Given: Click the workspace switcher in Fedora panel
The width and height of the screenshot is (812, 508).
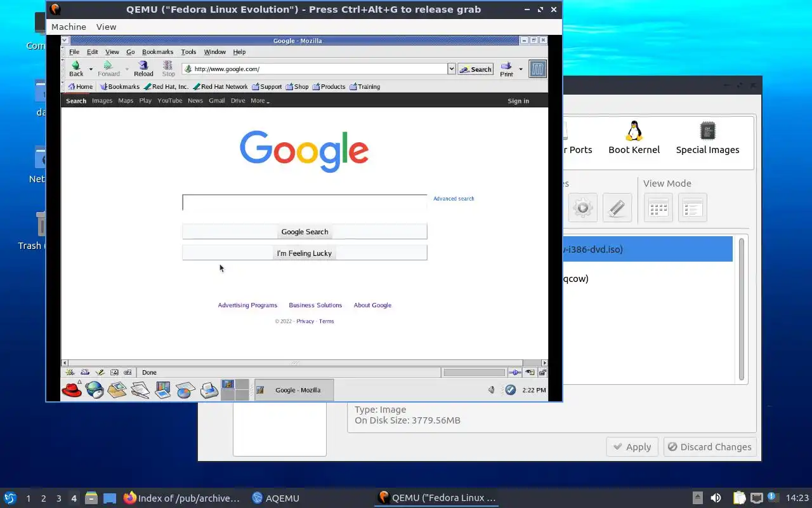Looking at the screenshot, I should tap(234, 390).
